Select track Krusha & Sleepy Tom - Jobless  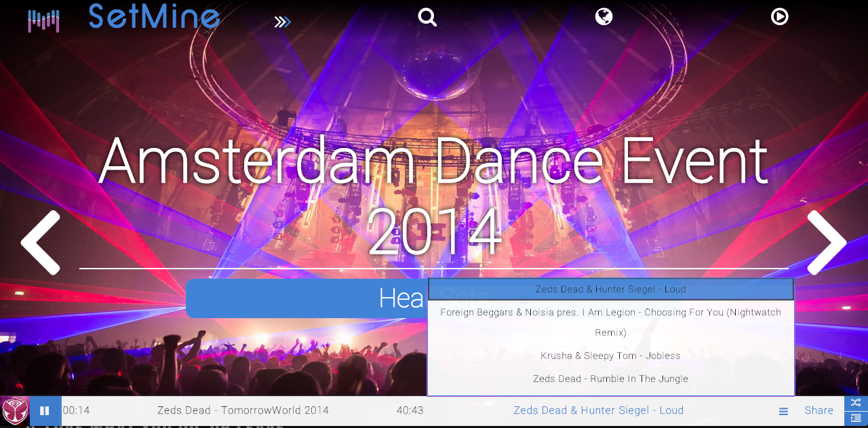pyautogui.click(x=610, y=355)
